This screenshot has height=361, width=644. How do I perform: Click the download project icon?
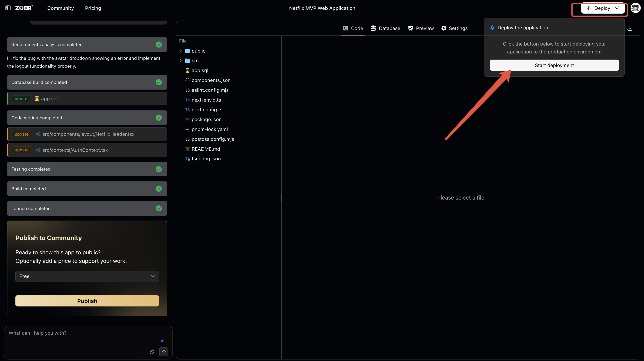(630, 28)
